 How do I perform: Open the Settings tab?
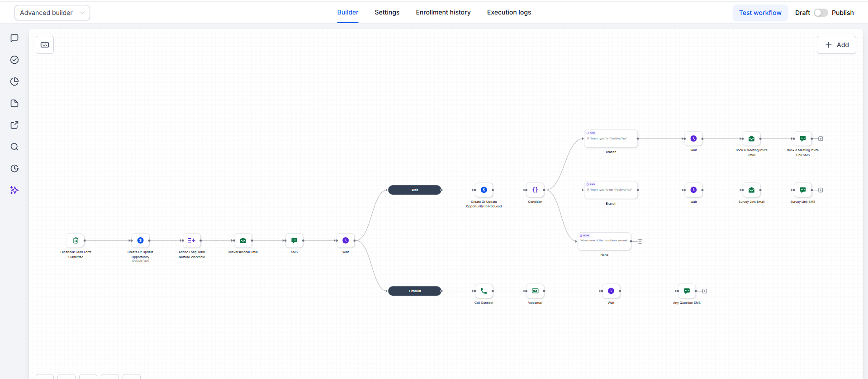[387, 12]
